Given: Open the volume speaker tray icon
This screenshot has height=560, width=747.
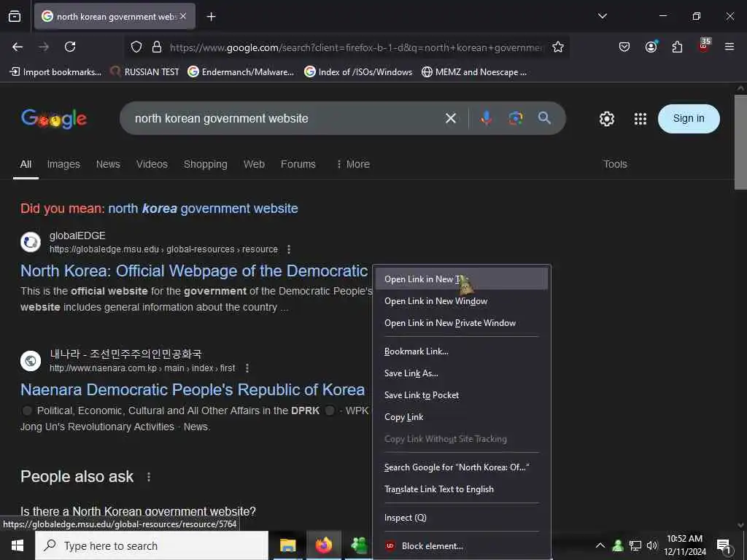Looking at the screenshot, I should pos(651,545).
